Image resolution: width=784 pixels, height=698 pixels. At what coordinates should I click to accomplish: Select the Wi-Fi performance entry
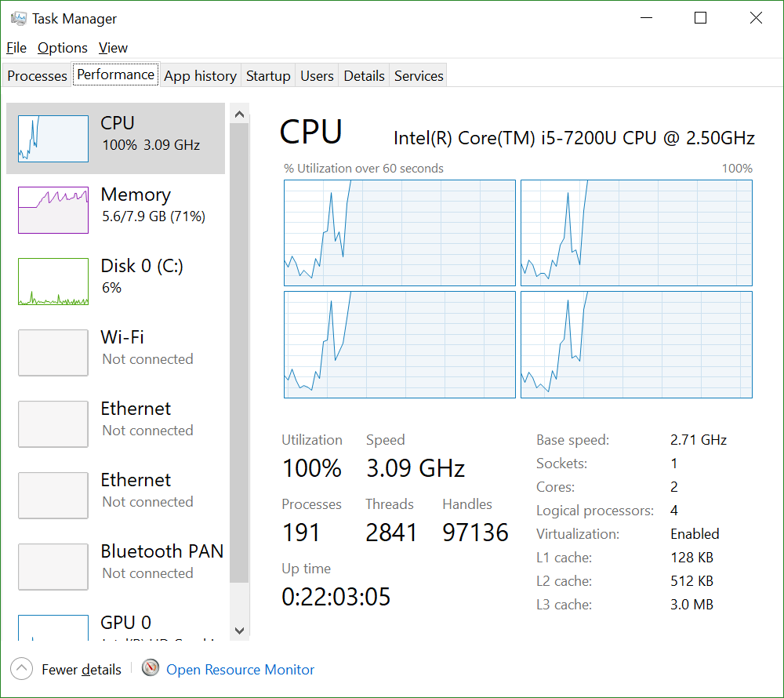point(115,352)
